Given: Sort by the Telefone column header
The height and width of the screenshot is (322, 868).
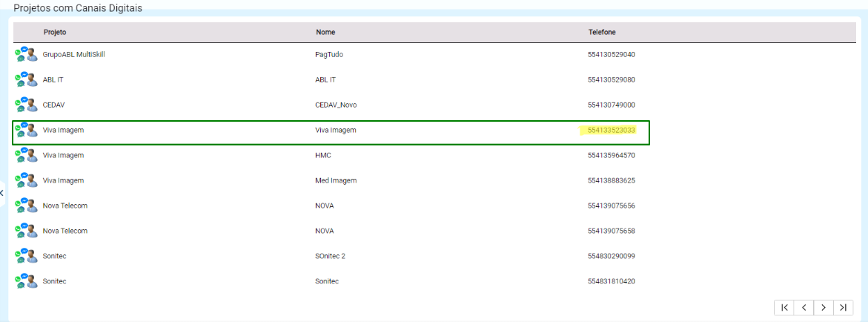Looking at the screenshot, I should [602, 32].
